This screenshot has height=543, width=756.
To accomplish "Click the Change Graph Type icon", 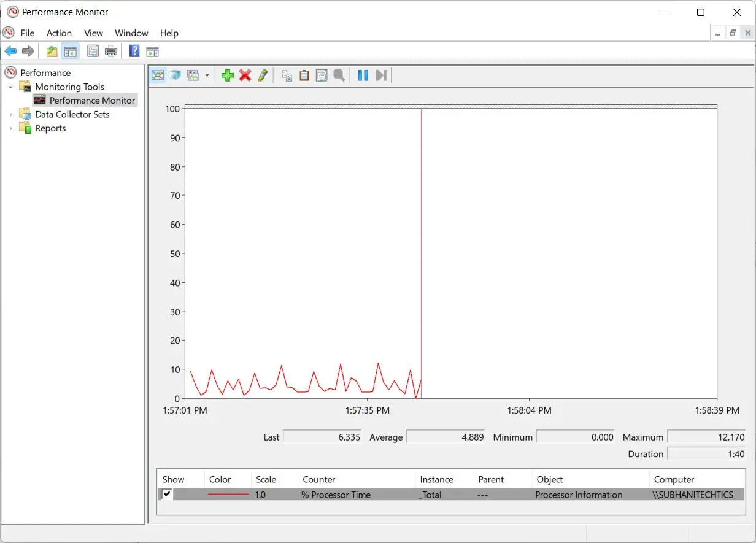I will coord(194,75).
